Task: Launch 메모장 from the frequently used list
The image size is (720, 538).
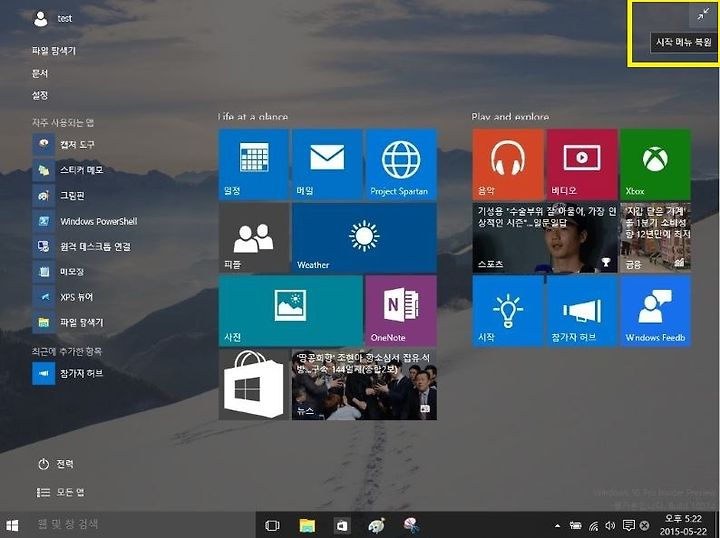Action: [58, 272]
